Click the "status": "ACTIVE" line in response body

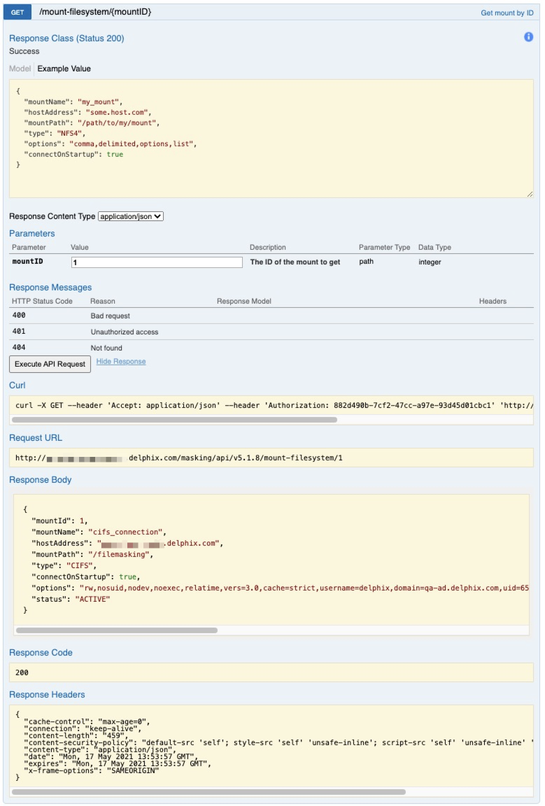click(x=71, y=599)
